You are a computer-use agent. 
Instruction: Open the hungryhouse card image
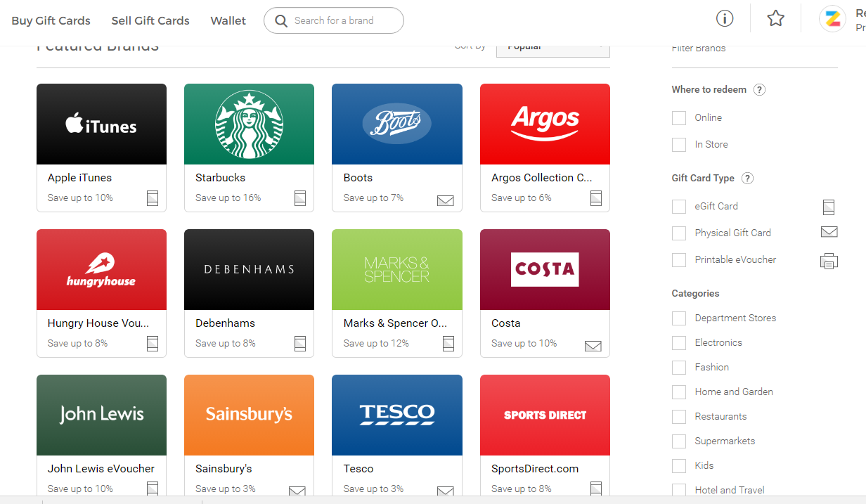(x=101, y=270)
